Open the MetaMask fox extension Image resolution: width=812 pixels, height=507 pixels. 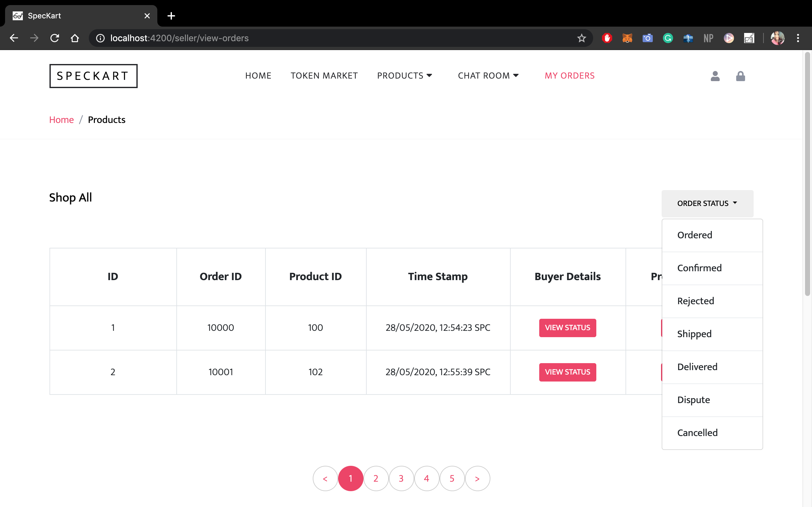pyautogui.click(x=627, y=38)
